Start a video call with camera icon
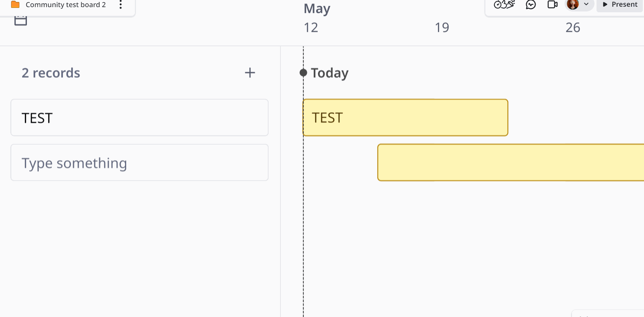 [553, 4]
